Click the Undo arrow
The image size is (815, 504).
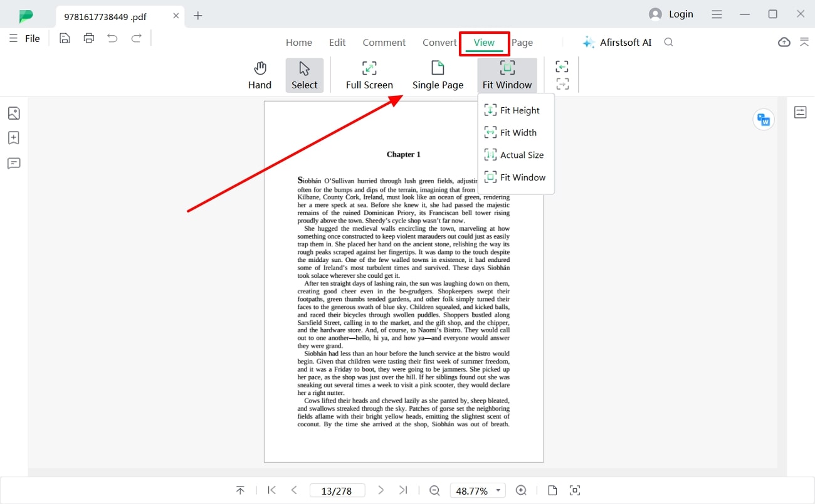coord(112,39)
